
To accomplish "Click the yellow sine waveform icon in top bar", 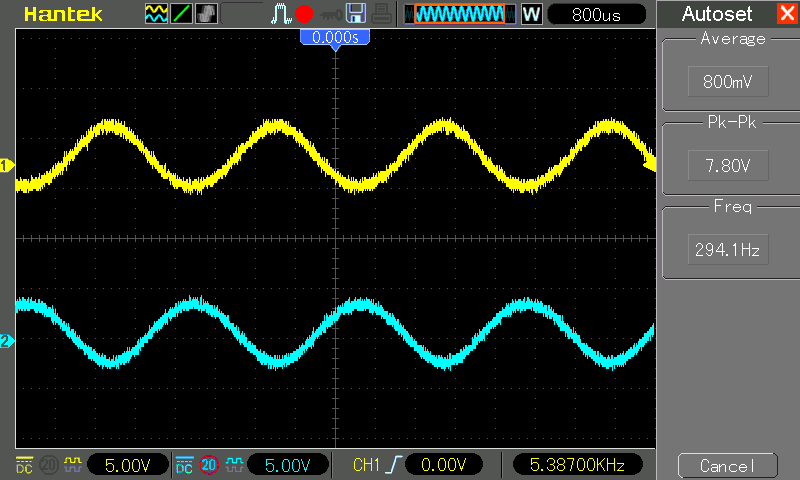I will (x=156, y=14).
